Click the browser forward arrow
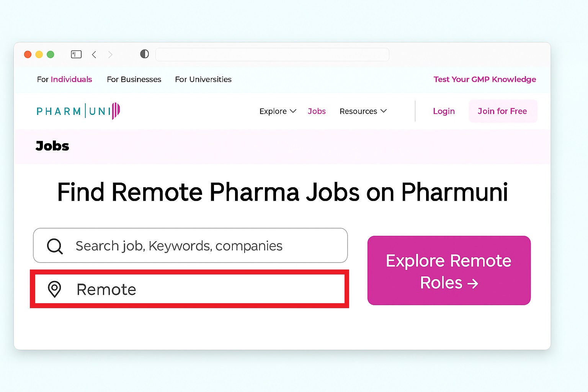This screenshot has height=392, width=588. (110, 54)
